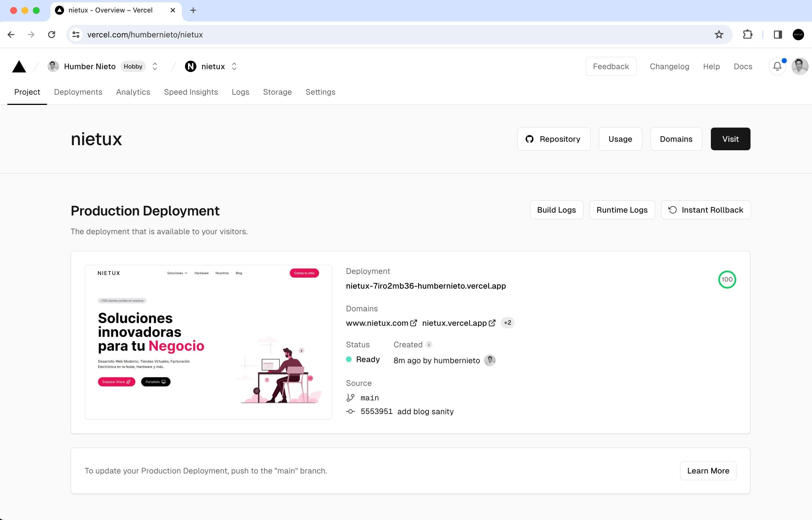Open the Logs tab
This screenshot has height=520, width=812.
(x=241, y=92)
